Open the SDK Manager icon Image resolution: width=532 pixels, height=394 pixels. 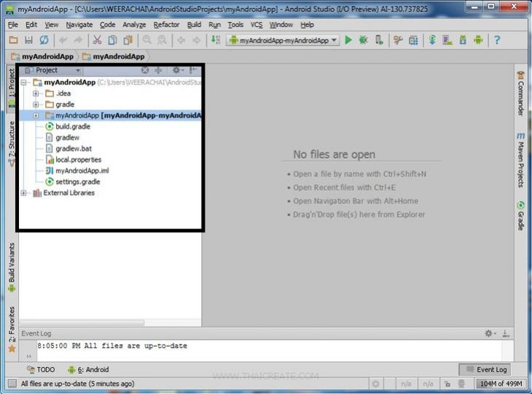[x=463, y=40]
